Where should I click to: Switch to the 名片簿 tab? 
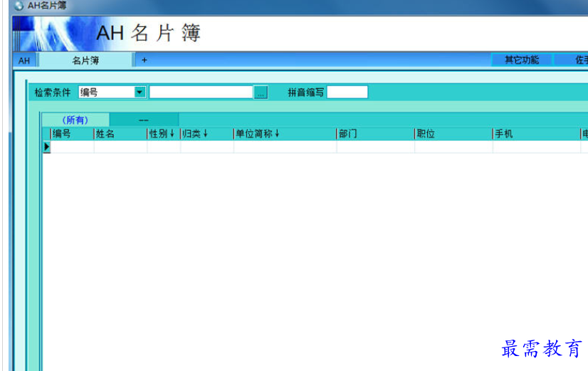click(x=86, y=61)
